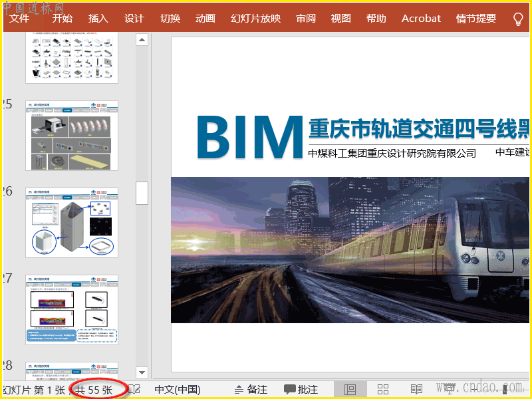532x399 pixels.
Task: Switch to the 插入 ribbon tab
Action: (x=98, y=19)
